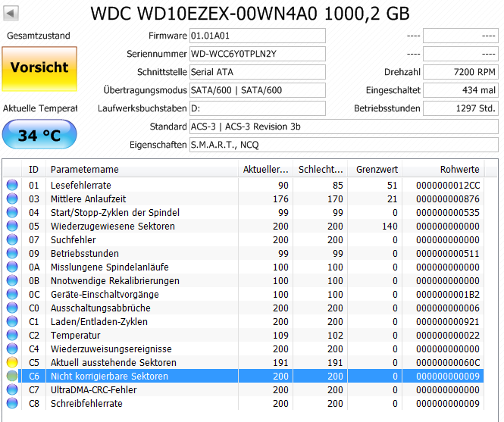Click worst value 102 in Temperatur row
Viewport: 504px width, 422px height.
coord(335,336)
